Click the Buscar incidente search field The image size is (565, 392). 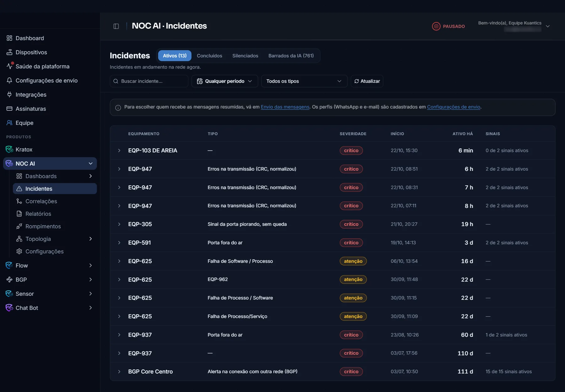pos(149,81)
